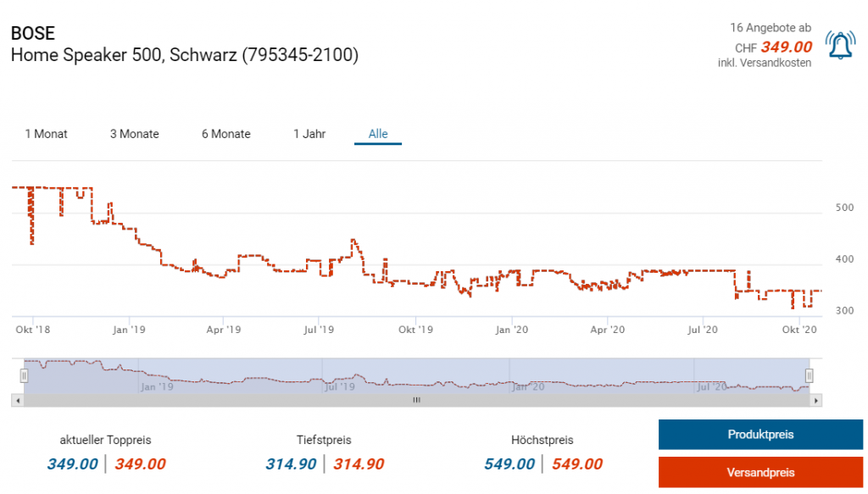
Task: Click the Jul '19 label in the navigator
Action: (340, 387)
